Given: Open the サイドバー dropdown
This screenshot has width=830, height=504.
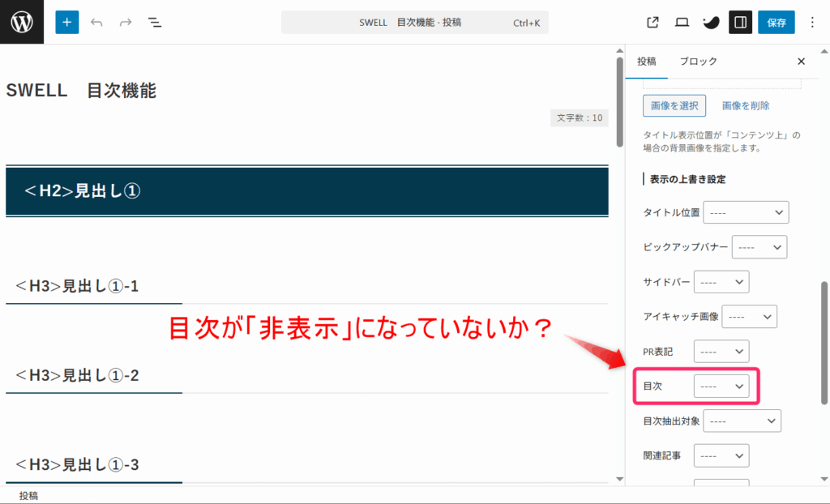Looking at the screenshot, I should click(721, 282).
